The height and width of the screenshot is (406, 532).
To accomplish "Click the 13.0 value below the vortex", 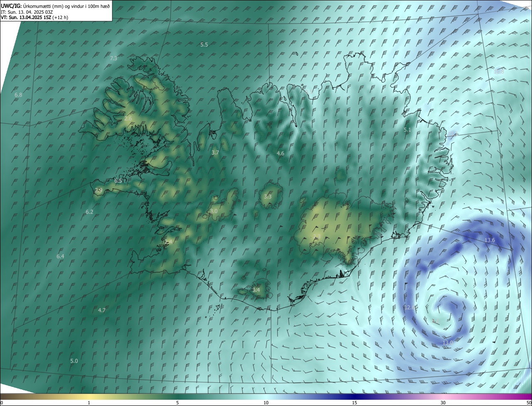I will pos(448,343).
